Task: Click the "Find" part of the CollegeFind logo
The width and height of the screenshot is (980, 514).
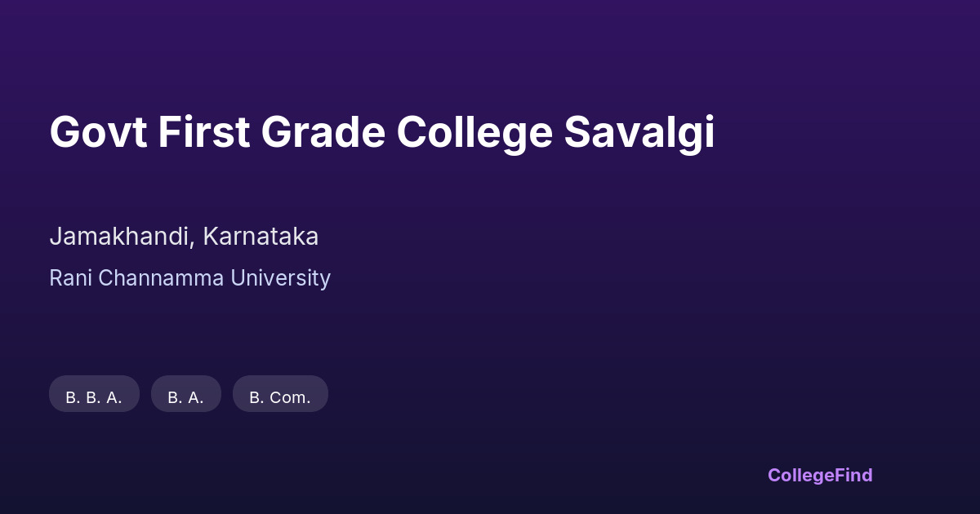Action: (x=852, y=475)
